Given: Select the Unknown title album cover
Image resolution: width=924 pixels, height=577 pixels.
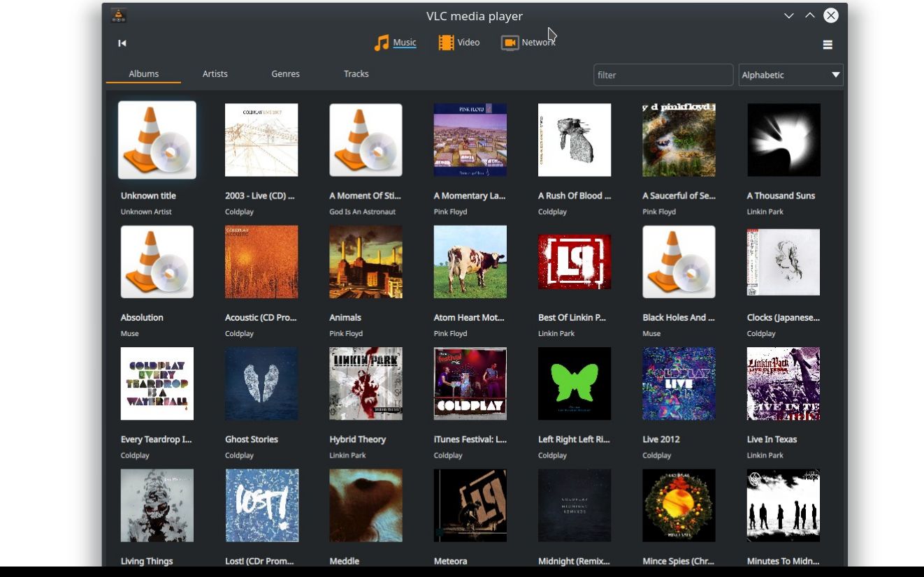Looking at the screenshot, I should 157,140.
